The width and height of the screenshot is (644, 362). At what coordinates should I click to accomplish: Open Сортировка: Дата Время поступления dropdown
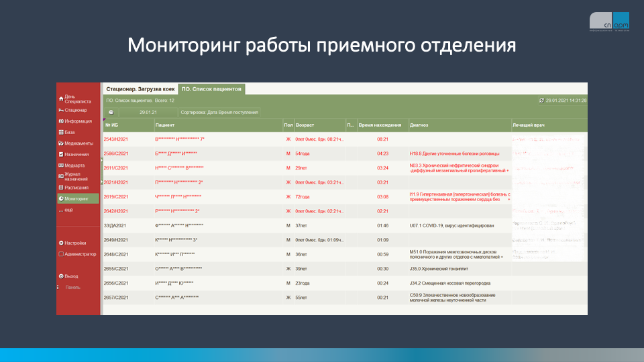[219, 112]
